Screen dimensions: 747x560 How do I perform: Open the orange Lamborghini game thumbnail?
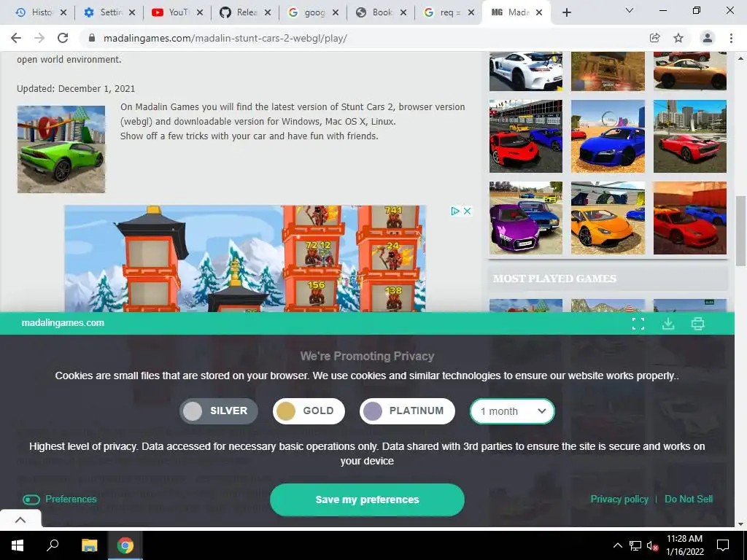[608, 218]
